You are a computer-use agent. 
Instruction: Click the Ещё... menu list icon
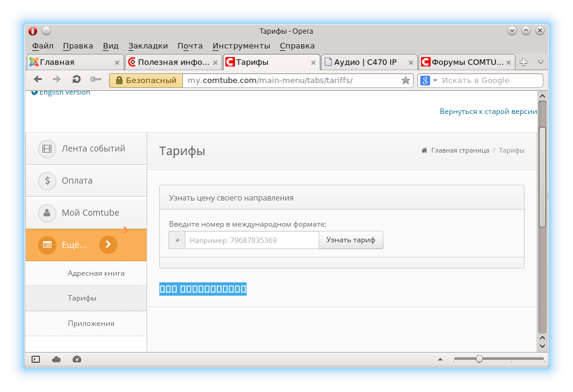pyautogui.click(x=47, y=245)
